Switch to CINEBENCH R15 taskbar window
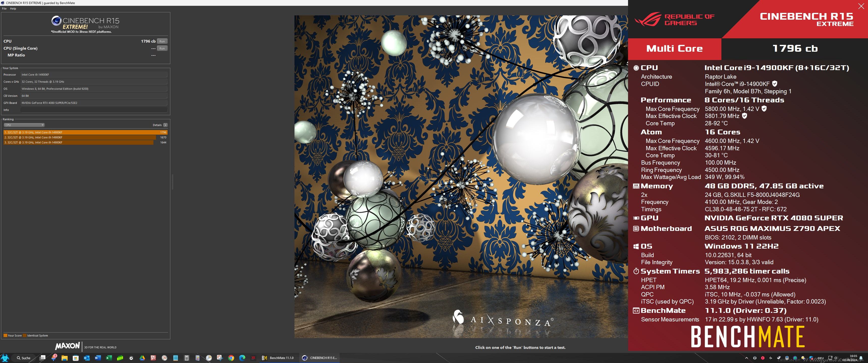Viewport: 868px width, 363px height. pos(319,358)
